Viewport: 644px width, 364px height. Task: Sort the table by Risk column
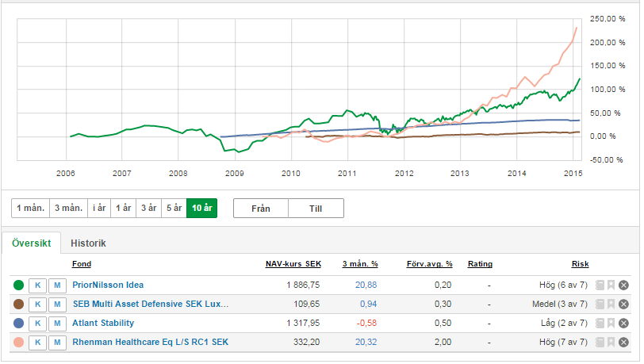point(580,264)
